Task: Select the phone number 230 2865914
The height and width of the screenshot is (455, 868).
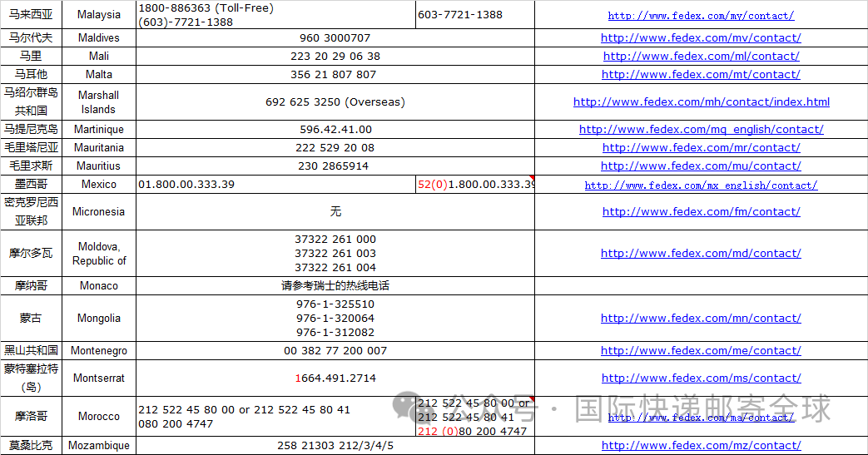Action: pyautogui.click(x=335, y=166)
